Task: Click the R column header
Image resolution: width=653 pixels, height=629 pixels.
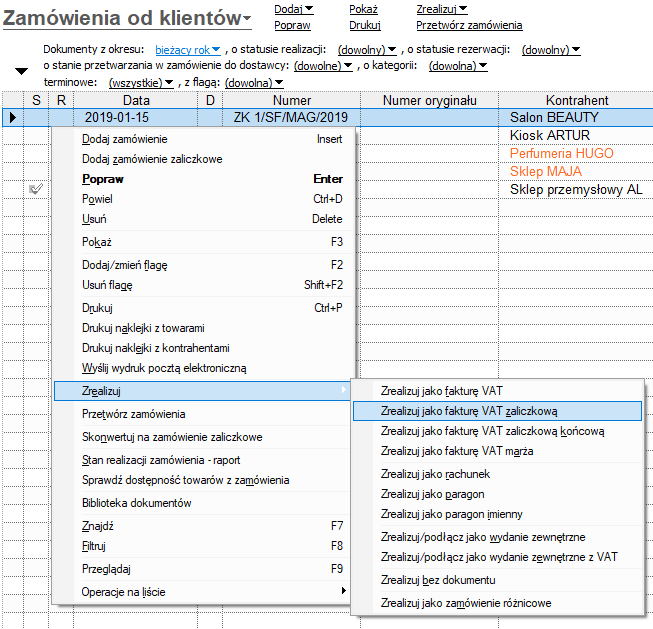Action: 61,100
